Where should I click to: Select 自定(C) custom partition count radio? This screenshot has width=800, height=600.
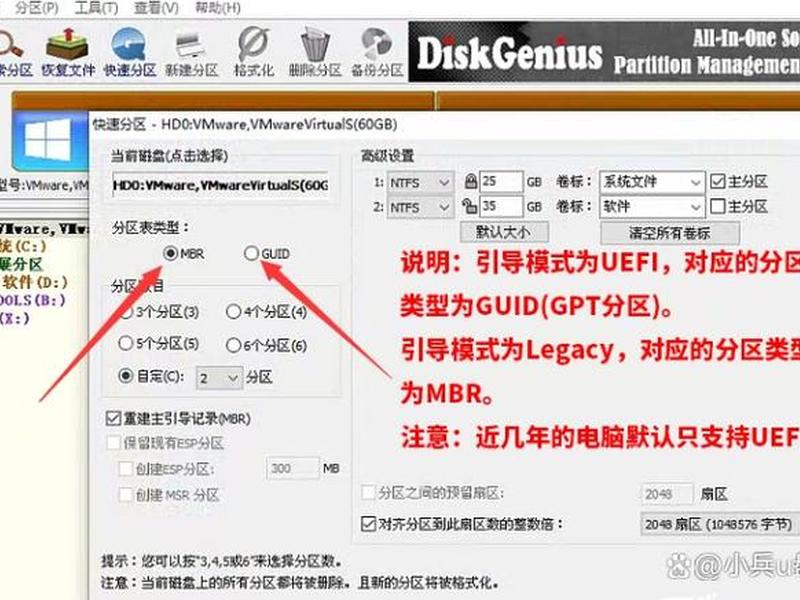coord(126,376)
